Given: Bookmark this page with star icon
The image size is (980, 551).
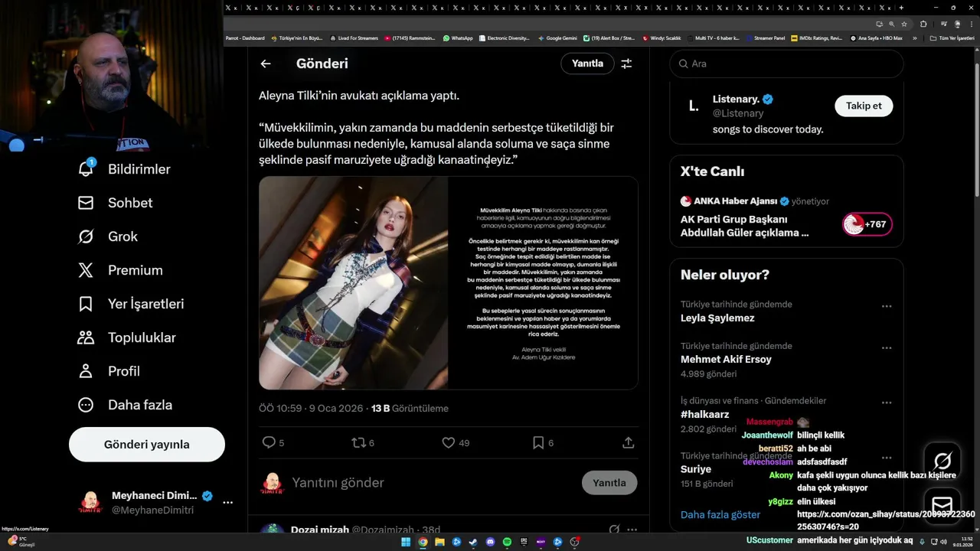Looking at the screenshot, I should tap(904, 24).
